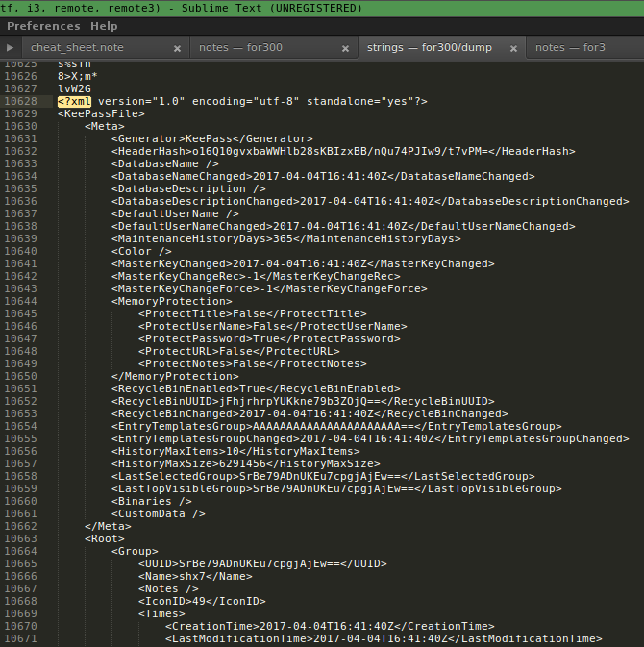Switch to the cheat_sheet.note tab
Viewport: 644px width, 647px height.
pyautogui.click(x=77, y=47)
